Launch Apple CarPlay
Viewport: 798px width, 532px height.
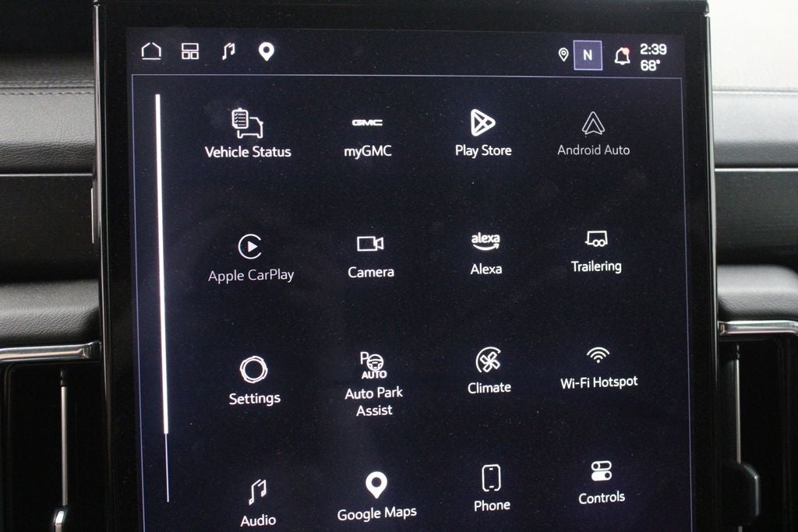click(251, 258)
